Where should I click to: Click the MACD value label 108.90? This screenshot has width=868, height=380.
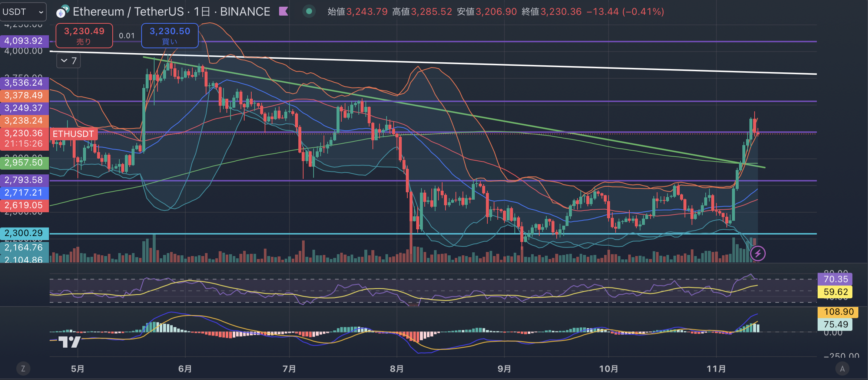tap(838, 312)
